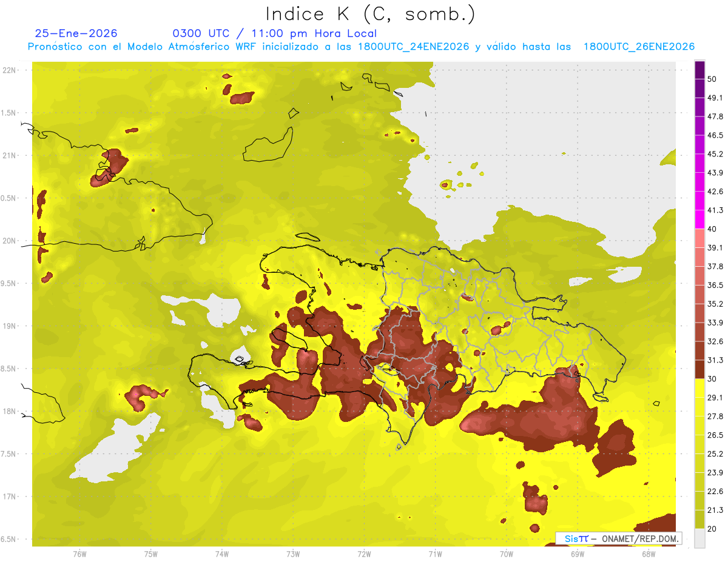This screenshot has height=562, width=728.
Task: Pick the bright yellow swatch just below 30
Action: click(699, 388)
